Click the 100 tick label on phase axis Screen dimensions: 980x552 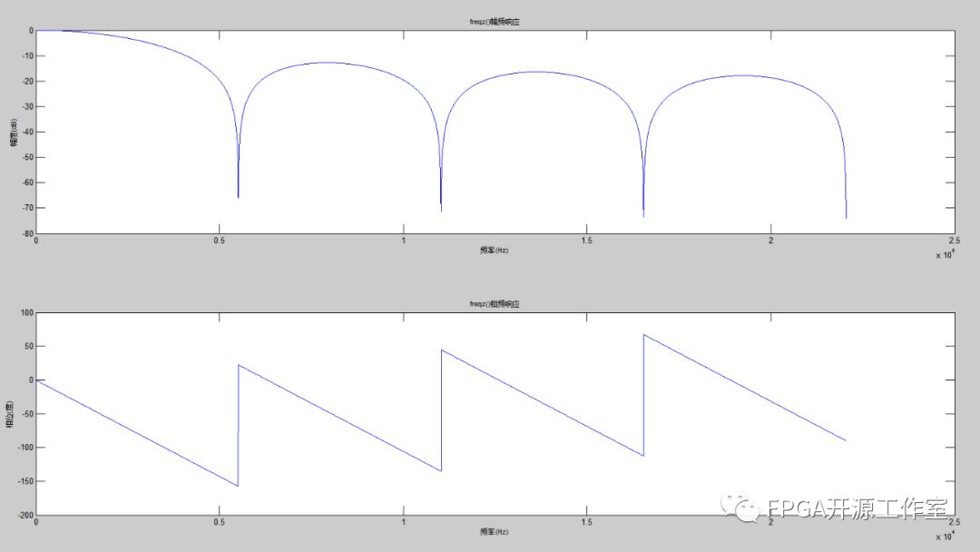tap(25, 313)
